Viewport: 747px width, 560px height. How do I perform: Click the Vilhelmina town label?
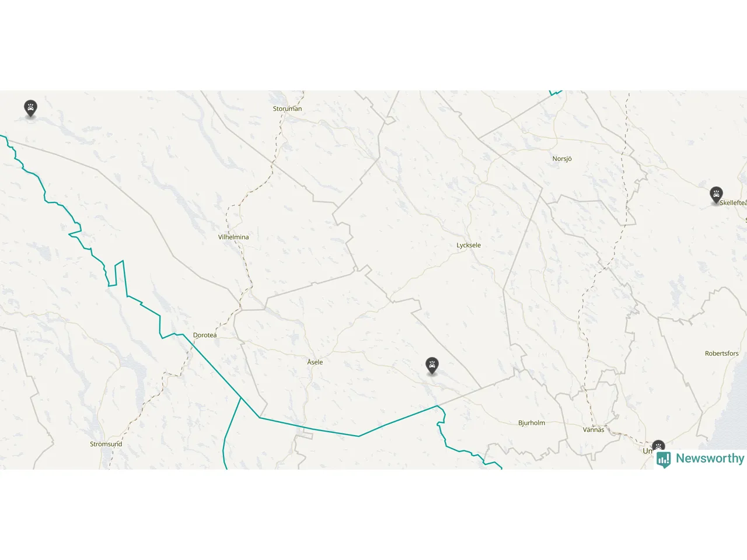pyautogui.click(x=233, y=237)
